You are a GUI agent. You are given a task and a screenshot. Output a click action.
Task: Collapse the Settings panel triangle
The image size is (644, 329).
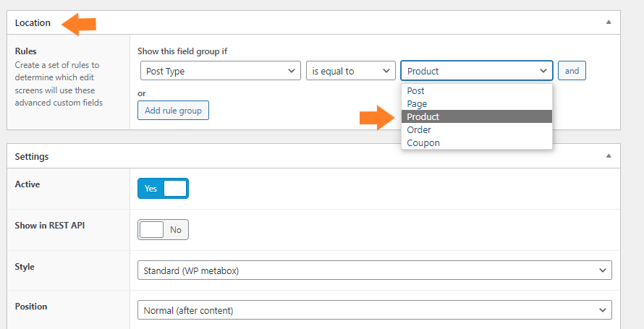[609, 156]
